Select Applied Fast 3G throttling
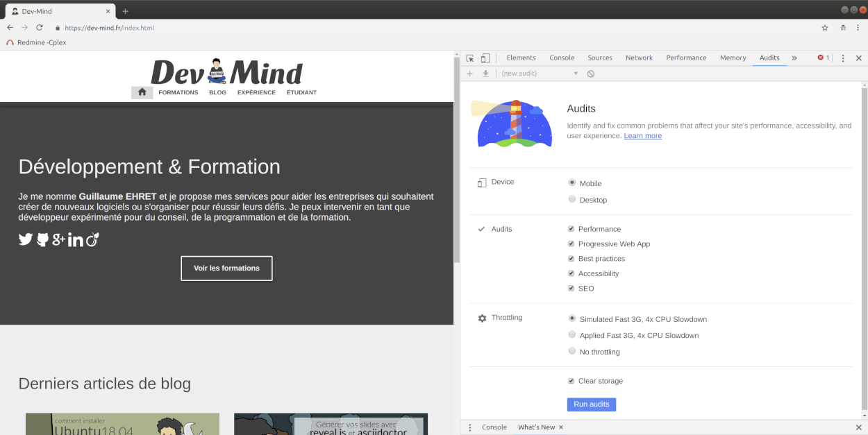The height and width of the screenshot is (435, 868). pos(572,334)
